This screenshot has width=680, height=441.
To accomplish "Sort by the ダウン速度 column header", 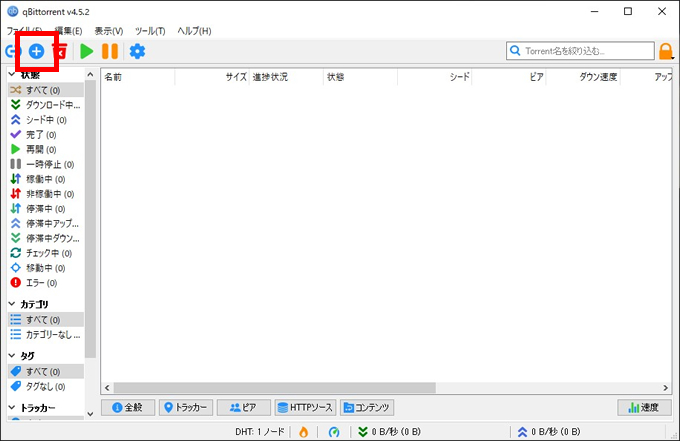I will click(583, 77).
